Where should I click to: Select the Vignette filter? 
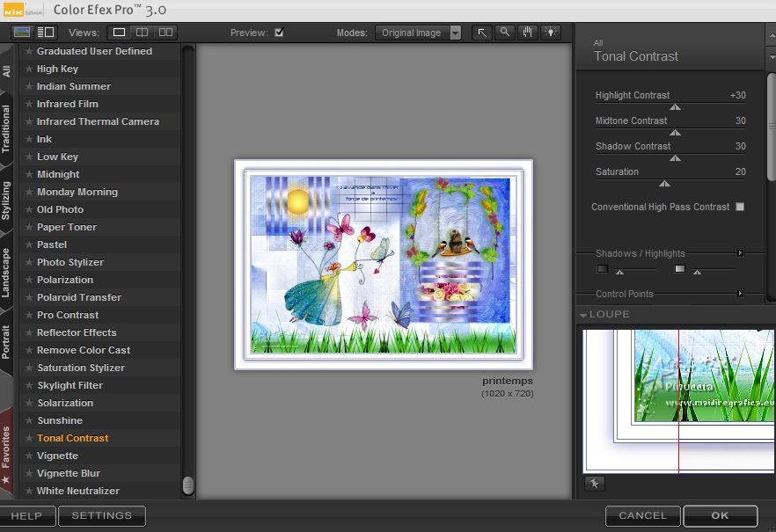click(x=100, y=455)
